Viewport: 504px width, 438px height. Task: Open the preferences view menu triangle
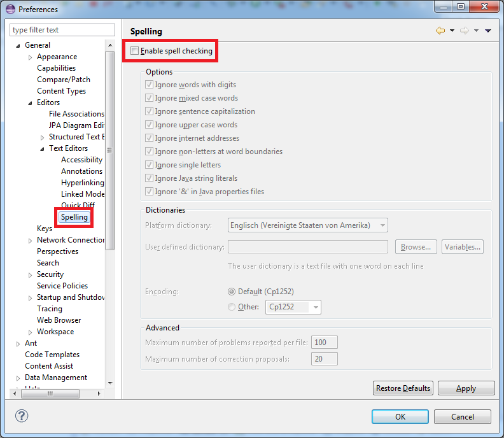488,31
